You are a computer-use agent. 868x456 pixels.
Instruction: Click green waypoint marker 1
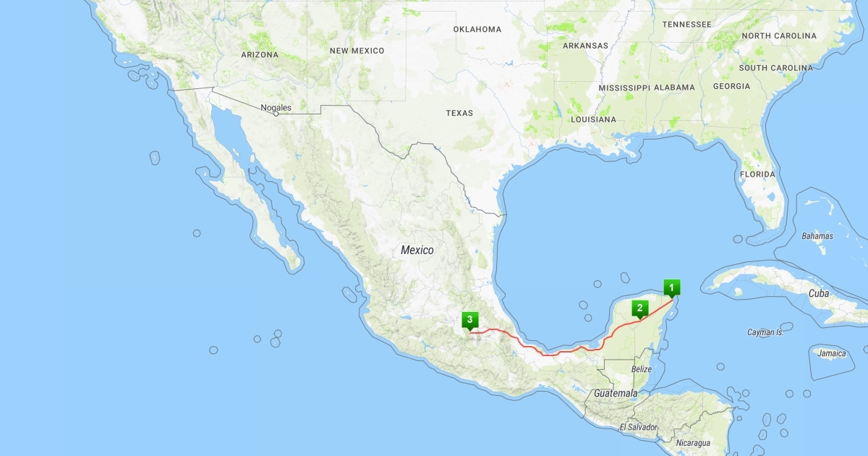click(x=673, y=287)
